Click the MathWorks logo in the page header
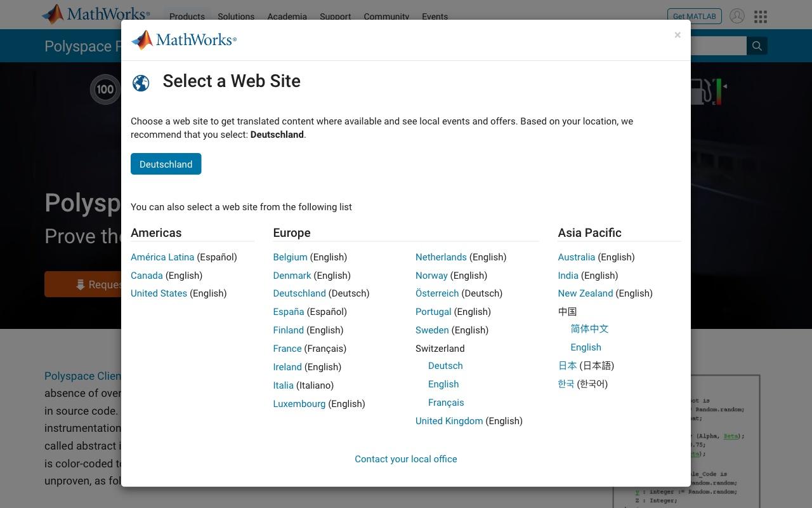Image resolution: width=812 pixels, height=508 pixels. click(x=96, y=14)
